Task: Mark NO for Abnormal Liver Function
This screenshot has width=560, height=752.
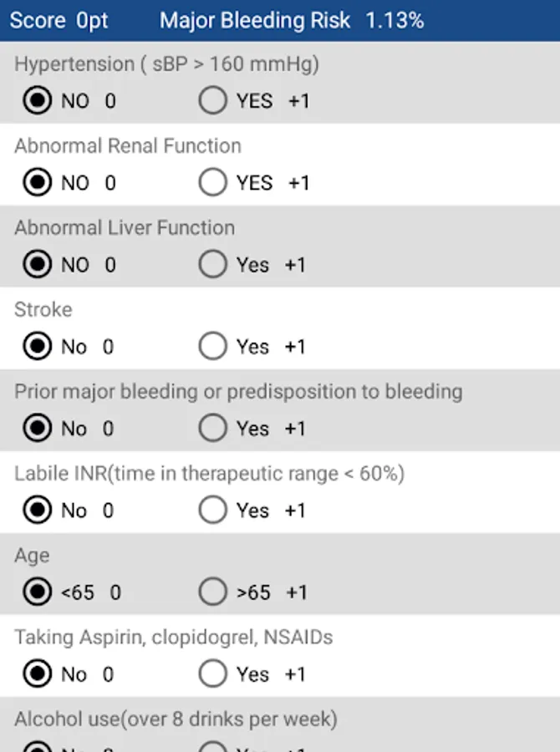Action: 37,265
